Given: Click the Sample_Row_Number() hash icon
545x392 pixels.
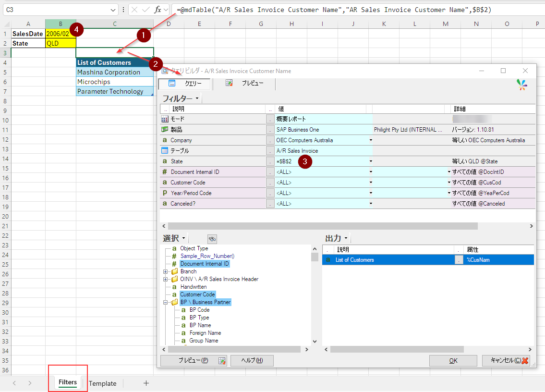Looking at the screenshot, I should [x=174, y=256].
